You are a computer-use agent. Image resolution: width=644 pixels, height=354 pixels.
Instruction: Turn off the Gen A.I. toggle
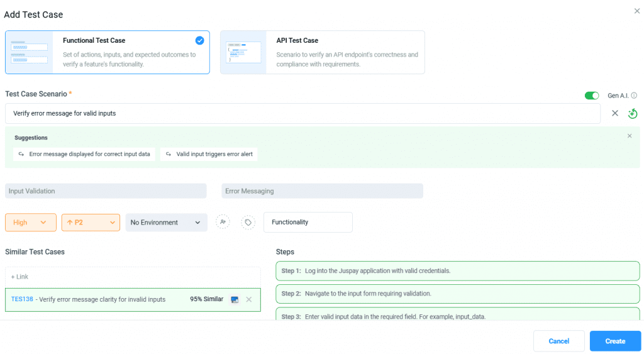coord(591,96)
